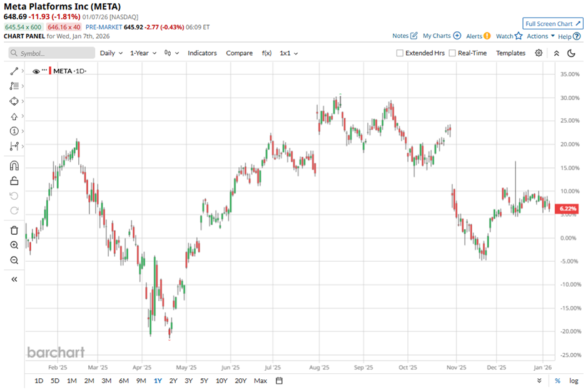The width and height of the screenshot is (588, 392).
Task: Select the 5Y range
Action: 204,381
